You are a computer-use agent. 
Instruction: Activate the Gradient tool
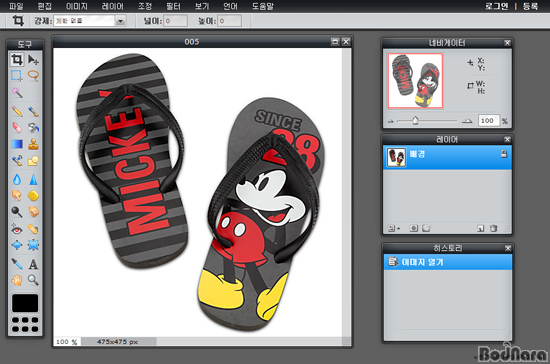(x=17, y=144)
